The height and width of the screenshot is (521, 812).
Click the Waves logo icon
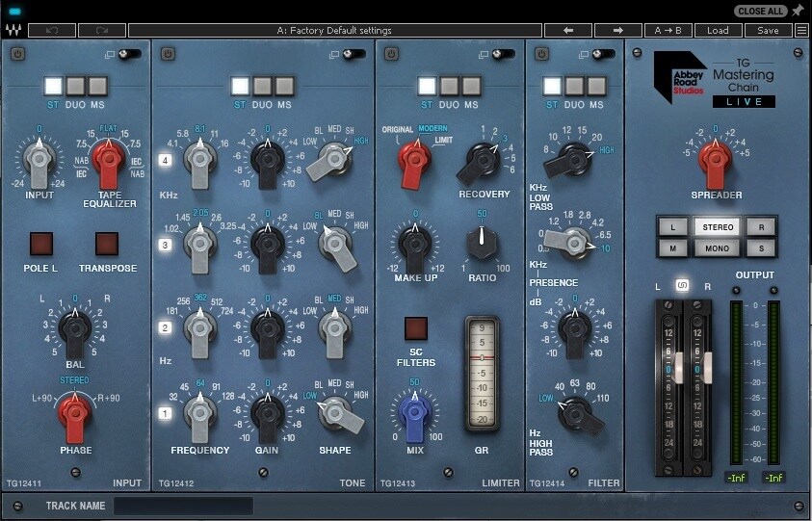click(13, 30)
